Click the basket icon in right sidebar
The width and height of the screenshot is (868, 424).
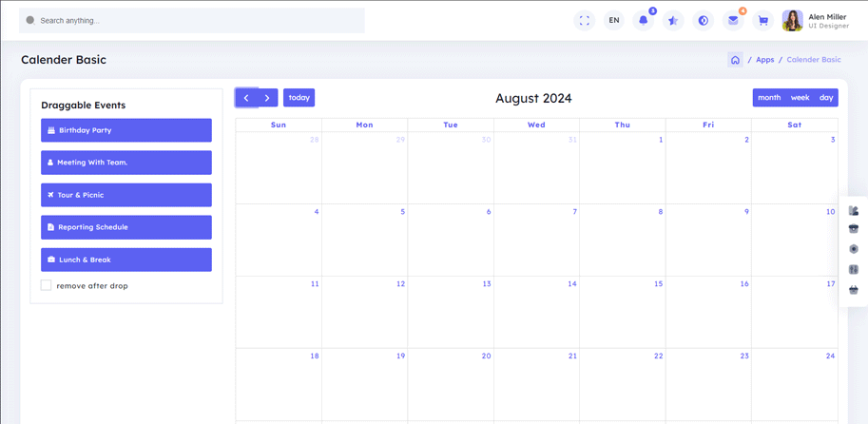pyautogui.click(x=854, y=290)
